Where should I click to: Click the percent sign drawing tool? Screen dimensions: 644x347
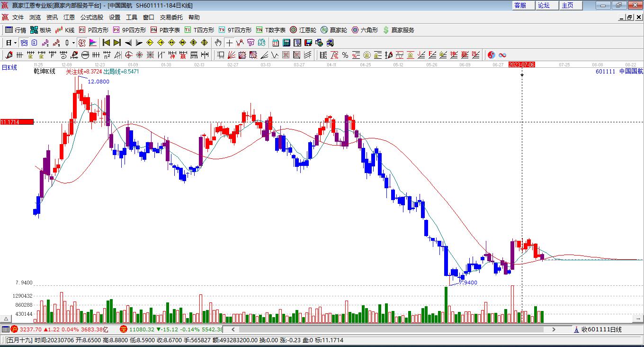345,55
